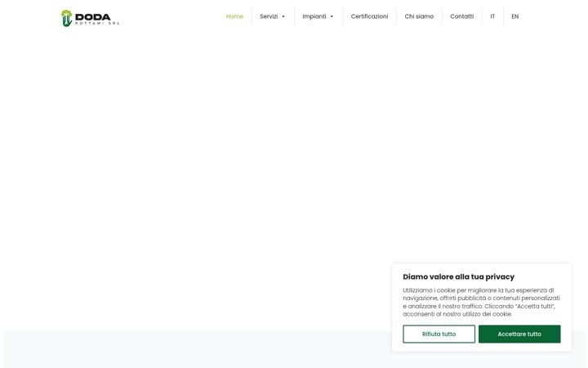This screenshot has width=588, height=368.
Task: Open the Home menu item
Action: coord(234,16)
